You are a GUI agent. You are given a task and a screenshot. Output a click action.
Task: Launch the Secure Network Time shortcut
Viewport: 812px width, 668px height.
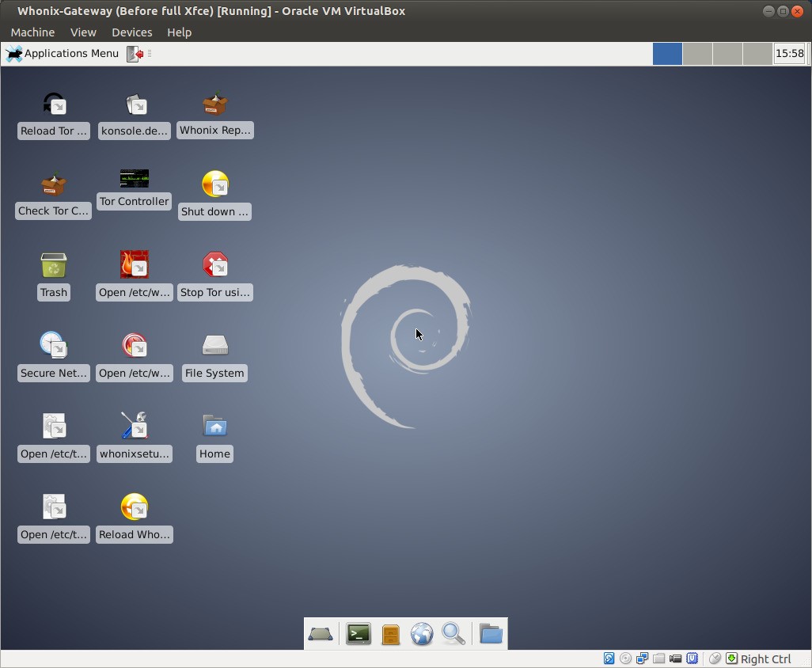[54, 346]
